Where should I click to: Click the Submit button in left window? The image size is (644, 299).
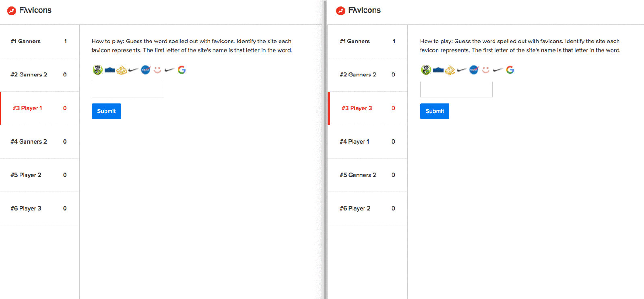[106, 111]
